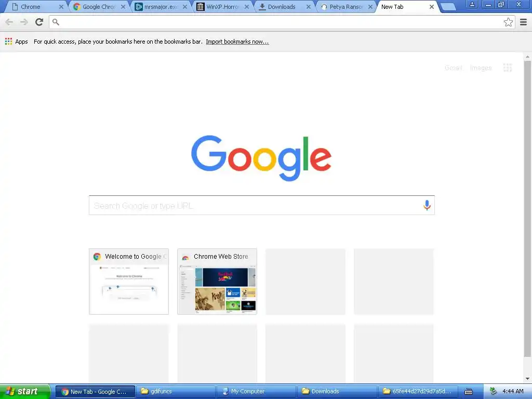Click the forward navigation arrow
Screen dimensions: 532x399
[x=24, y=22]
